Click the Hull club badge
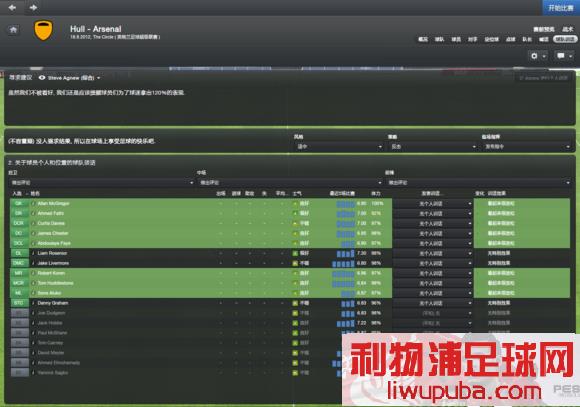 point(43,30)
